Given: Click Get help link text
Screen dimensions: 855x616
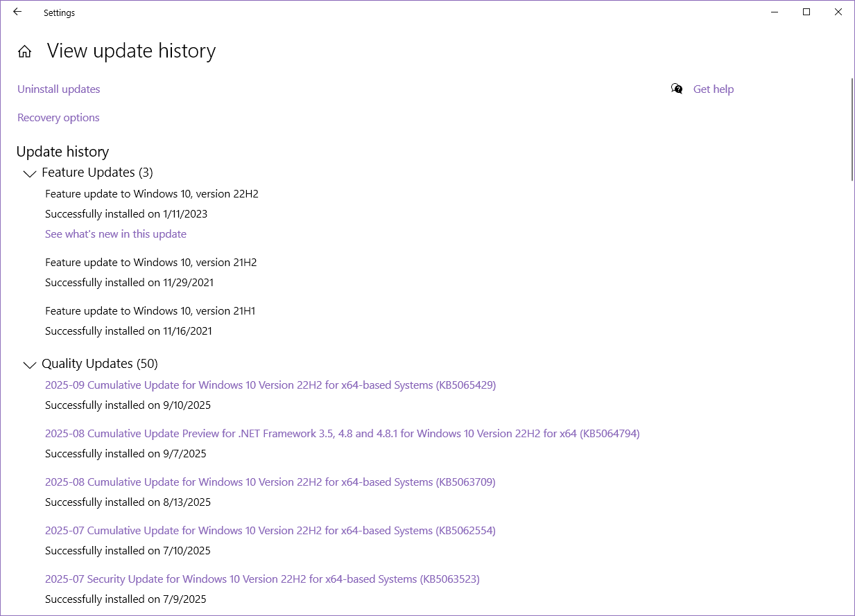Looking at the screenshot, I should 713,89.
